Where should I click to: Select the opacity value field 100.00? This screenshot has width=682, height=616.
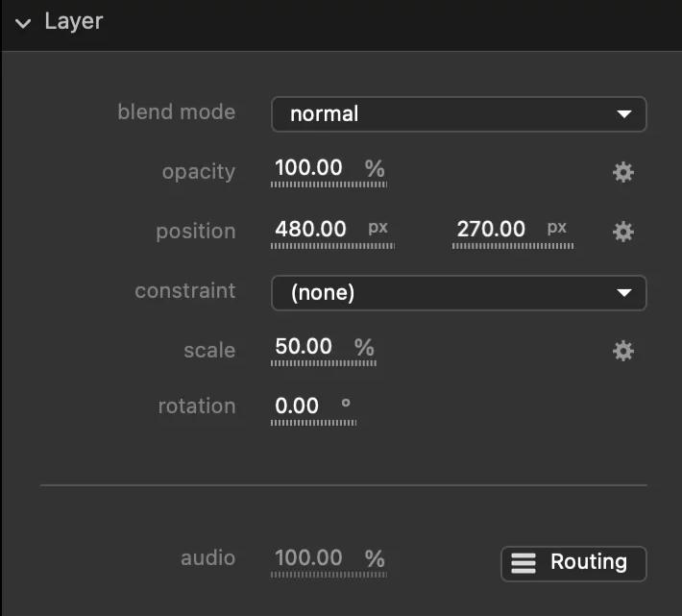coord(308,167)
